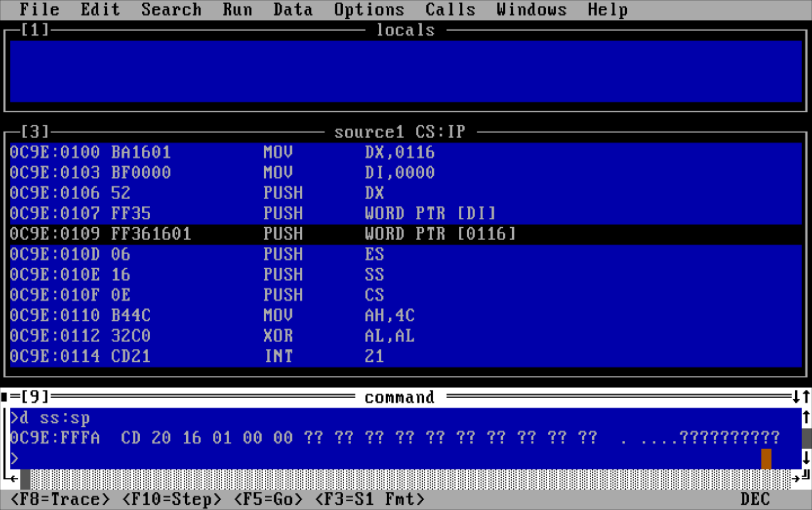The height and width of the screenshot is (510, 812).
Task: Click the horizontal scrollbar thumb in command window
Action: (25, 479)
